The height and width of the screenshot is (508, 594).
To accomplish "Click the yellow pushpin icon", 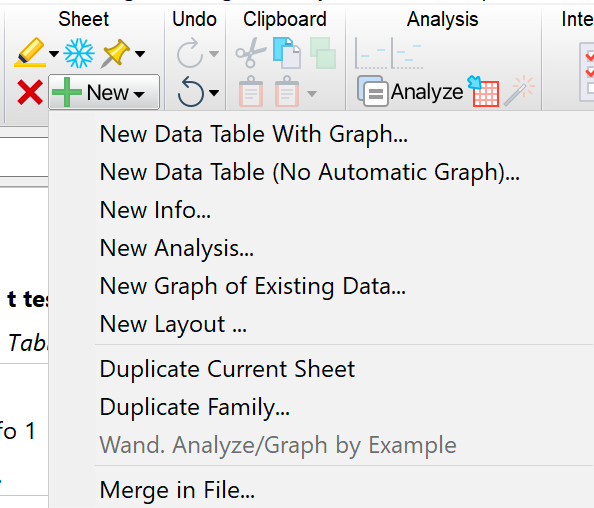I will tap(115, 53).
